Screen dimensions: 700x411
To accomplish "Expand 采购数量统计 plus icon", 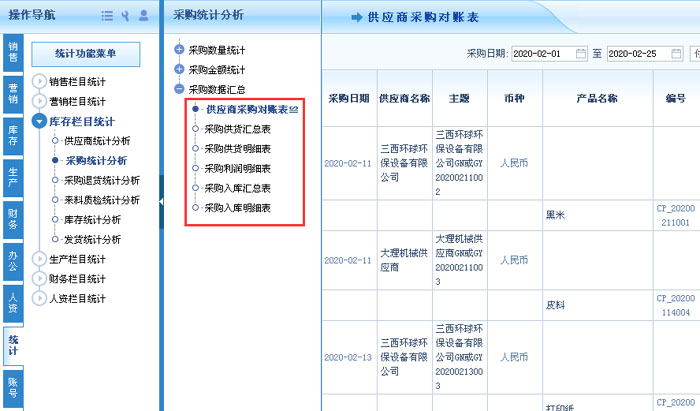I will tap(179, 49).
